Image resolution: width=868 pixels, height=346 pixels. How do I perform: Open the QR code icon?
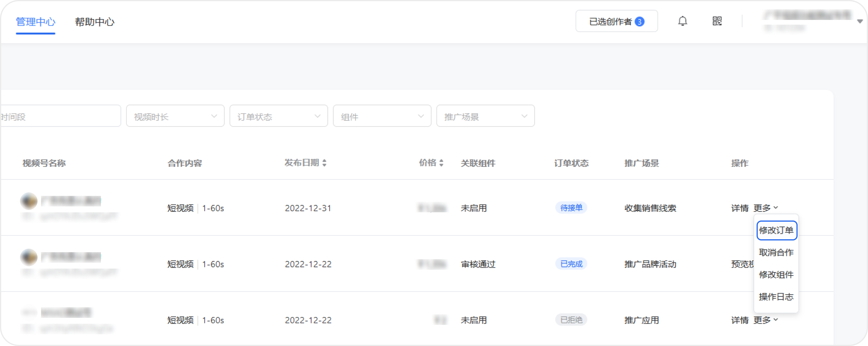coord(717,21)
